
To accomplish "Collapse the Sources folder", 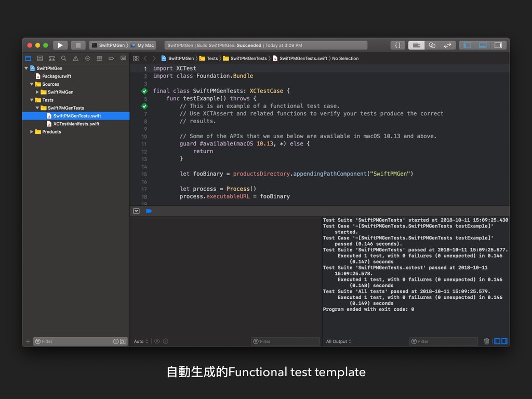I will point(32,84).
